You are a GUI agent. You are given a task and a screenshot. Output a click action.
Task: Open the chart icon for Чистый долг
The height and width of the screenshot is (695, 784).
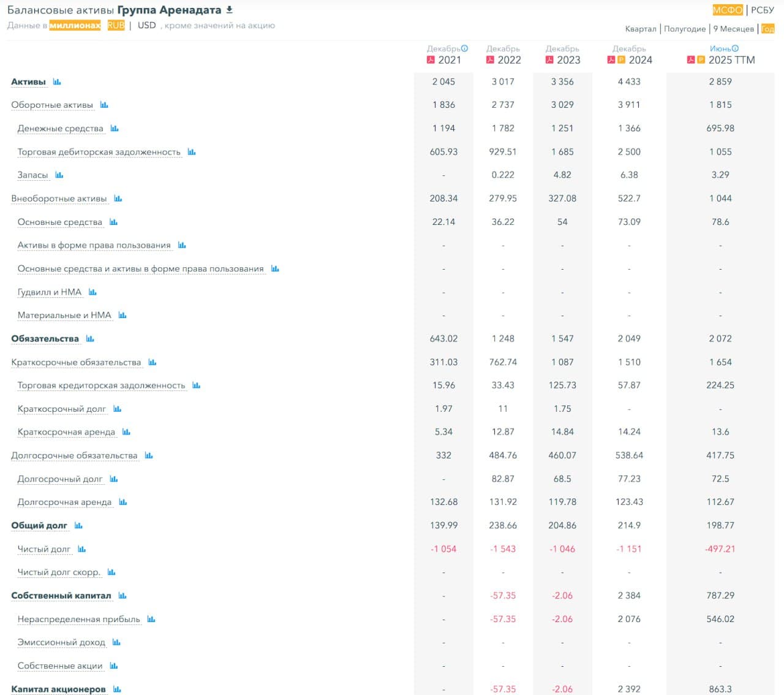(82, 549)
